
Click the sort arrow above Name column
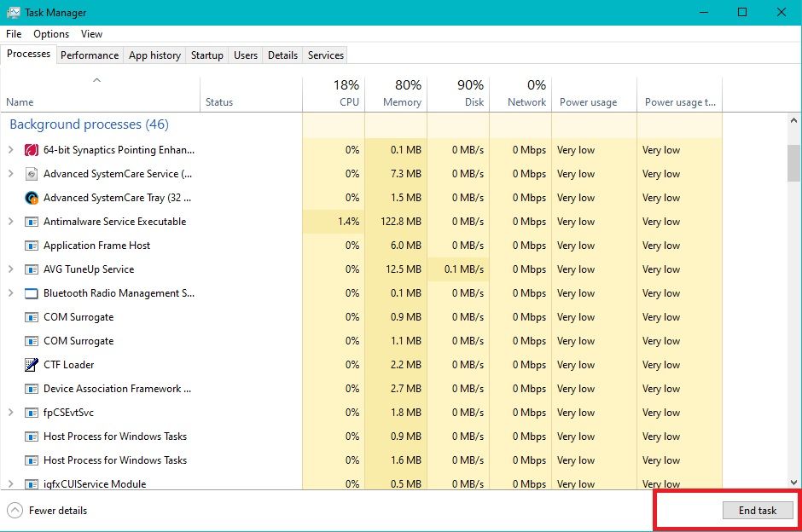point(96,80)
